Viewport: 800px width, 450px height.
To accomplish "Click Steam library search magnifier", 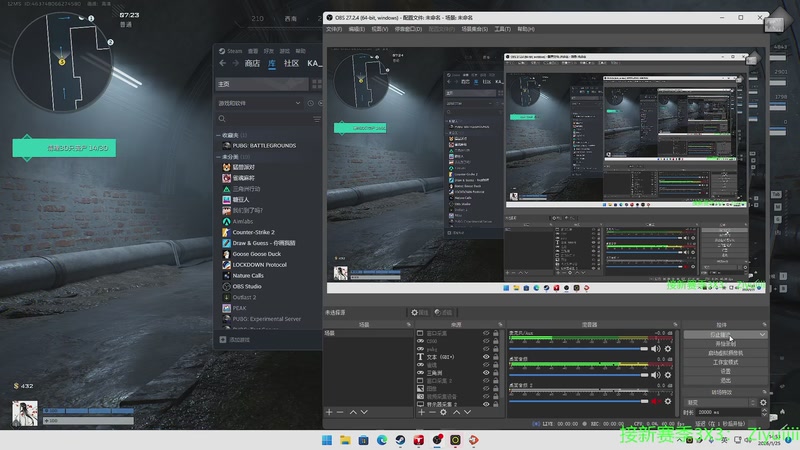I will coord(222,119).
